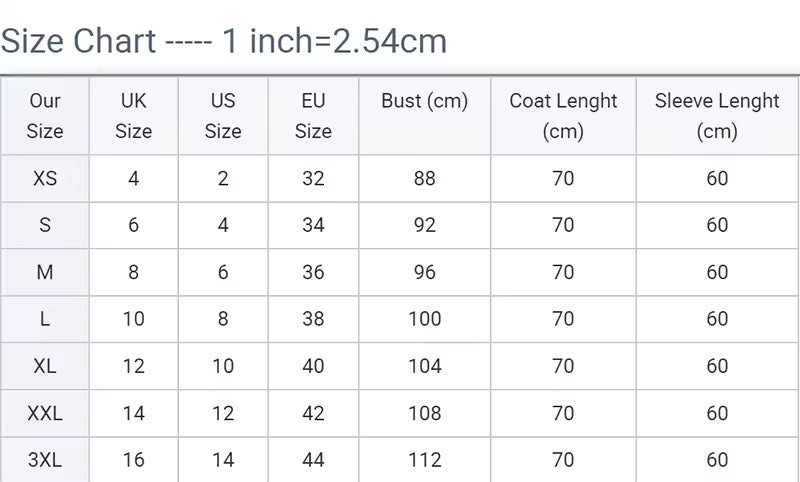Image resolution: width=800 pixels, height=482 pixels.
Task: Select the bust value 100 cell
Action: [x=424, y=319]
